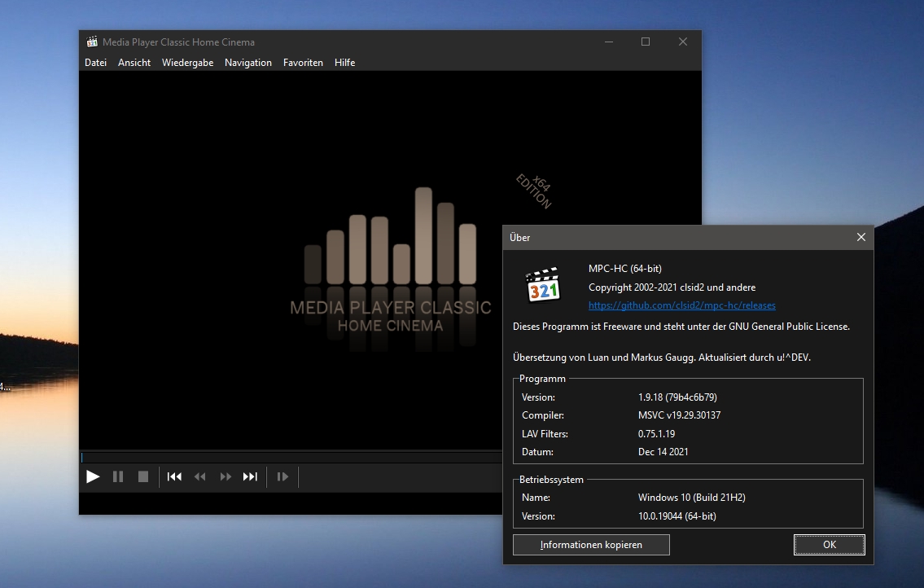Screen dimensions: 924x588
Task: Click the Datum: label
Action: pyautogui.click(x=537, y=452)
